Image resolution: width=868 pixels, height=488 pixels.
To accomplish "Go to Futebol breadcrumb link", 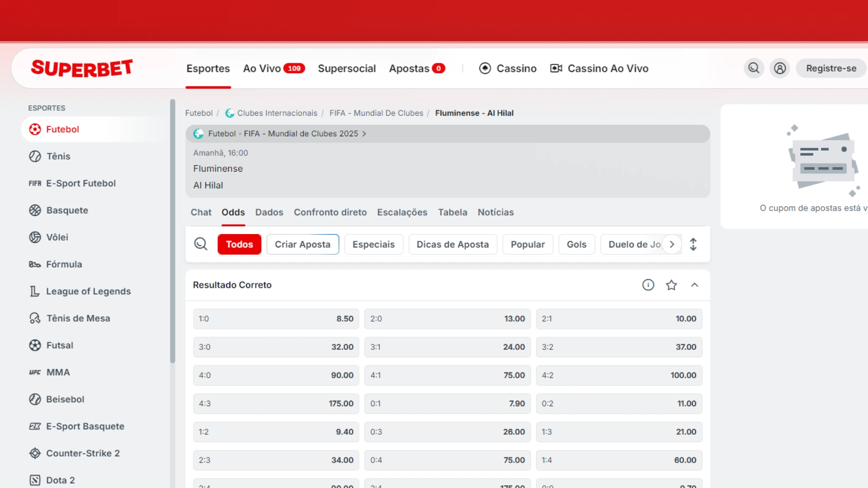I will 198,113.
